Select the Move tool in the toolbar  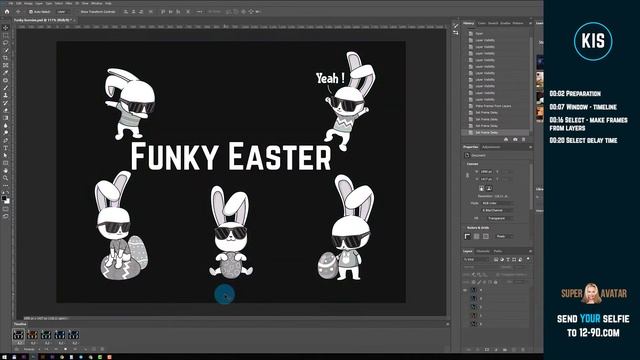(6, 28)
